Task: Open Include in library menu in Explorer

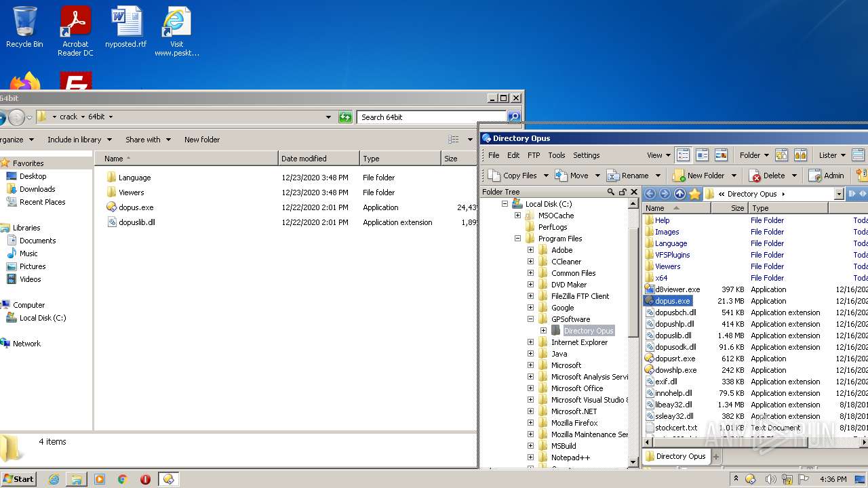Action: coord(79,140)
